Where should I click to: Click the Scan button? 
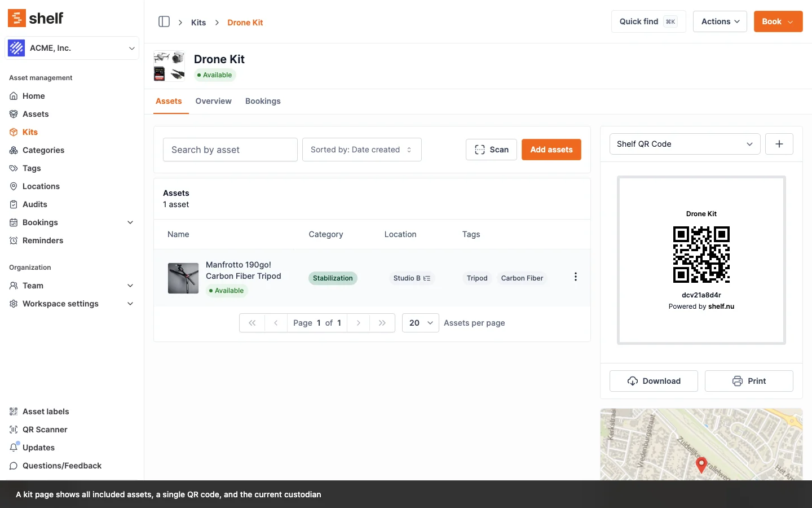coord(491,150)
